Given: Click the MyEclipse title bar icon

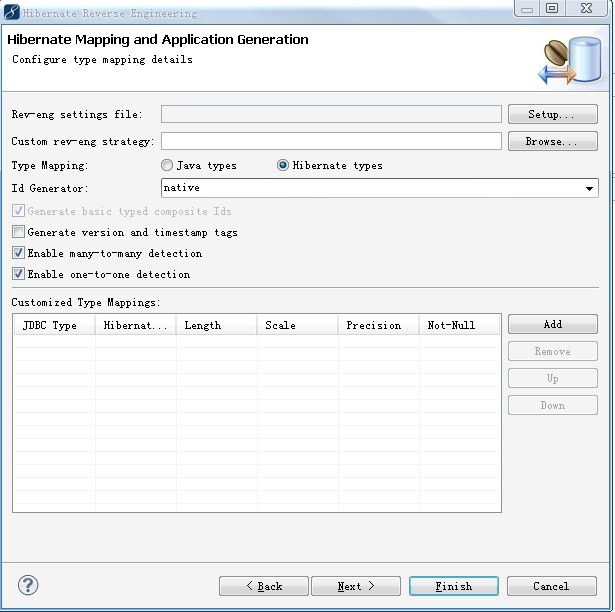Looking at the screenshot, I should [x=11, y=12].
